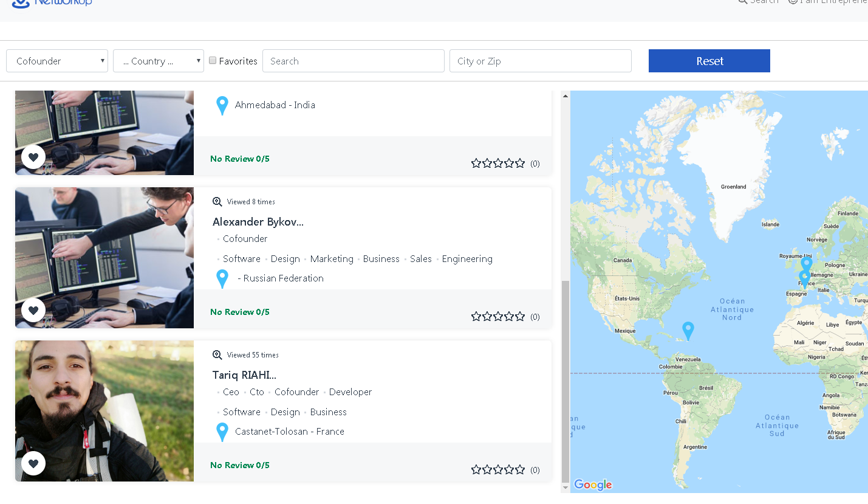This screenshot has width=868, height=504.
Task: Click the first star on Alexander Bykov's rating
Action: click(476, 316)
